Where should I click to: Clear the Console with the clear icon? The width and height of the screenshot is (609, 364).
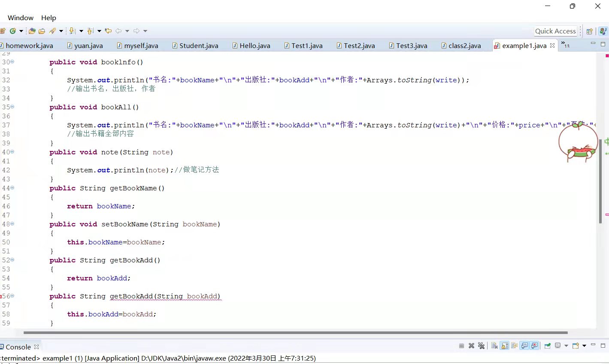pos(494,347)
